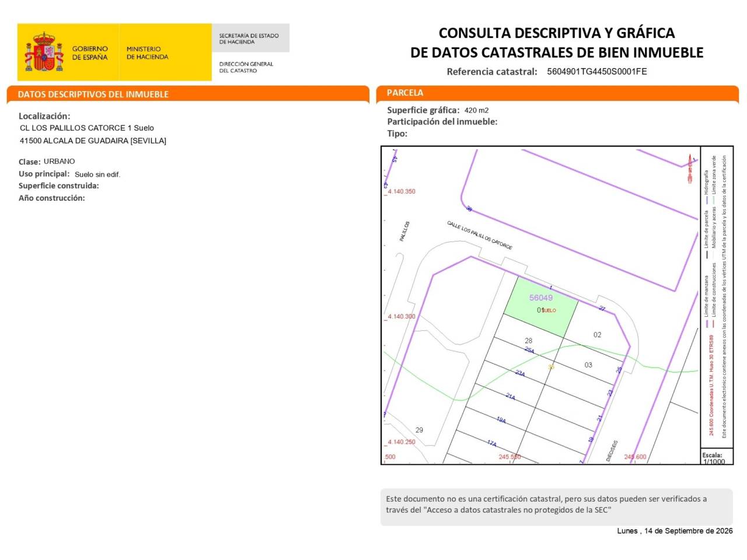Click parcel '02' on the map
Screen dimensions: 747x560
[x=597, y=335]
